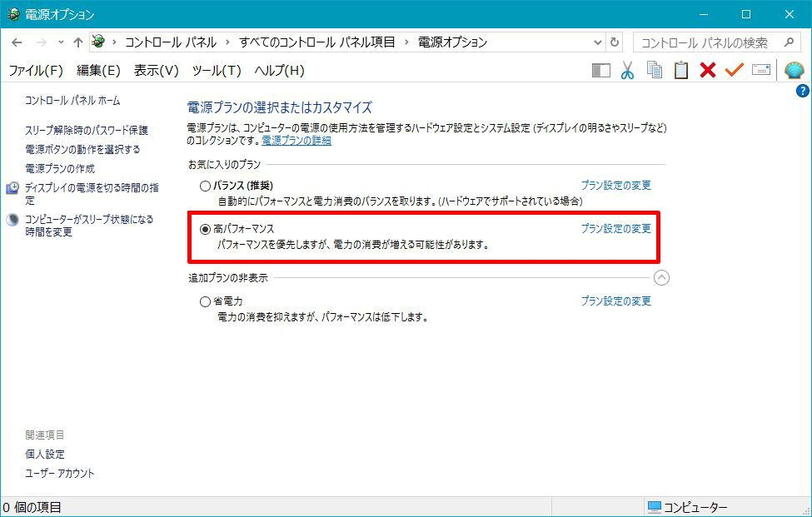Image resolution: width=812 pixels, height=517 pixels.
Task: Open スリープ解除時のパスワード保護
Action: [x=87, y=130]
